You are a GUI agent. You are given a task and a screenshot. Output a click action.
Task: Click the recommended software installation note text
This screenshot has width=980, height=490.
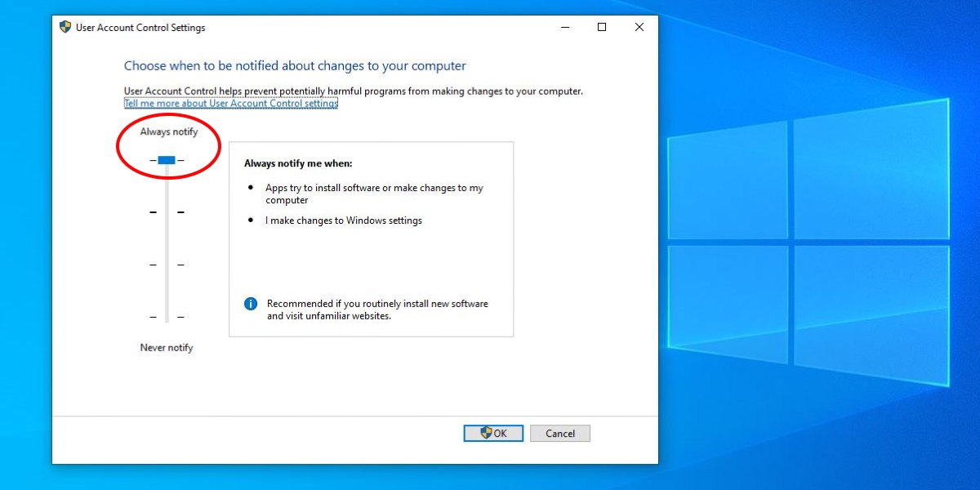click(376, 310)
